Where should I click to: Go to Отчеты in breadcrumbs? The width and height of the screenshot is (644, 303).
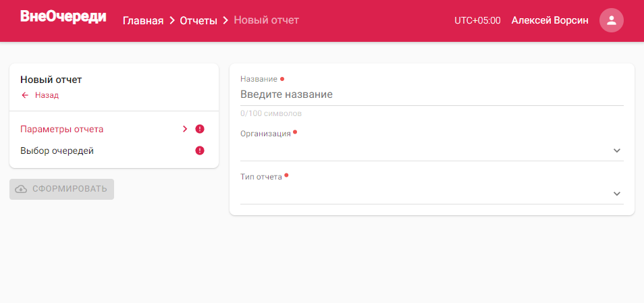pos(198,20)
